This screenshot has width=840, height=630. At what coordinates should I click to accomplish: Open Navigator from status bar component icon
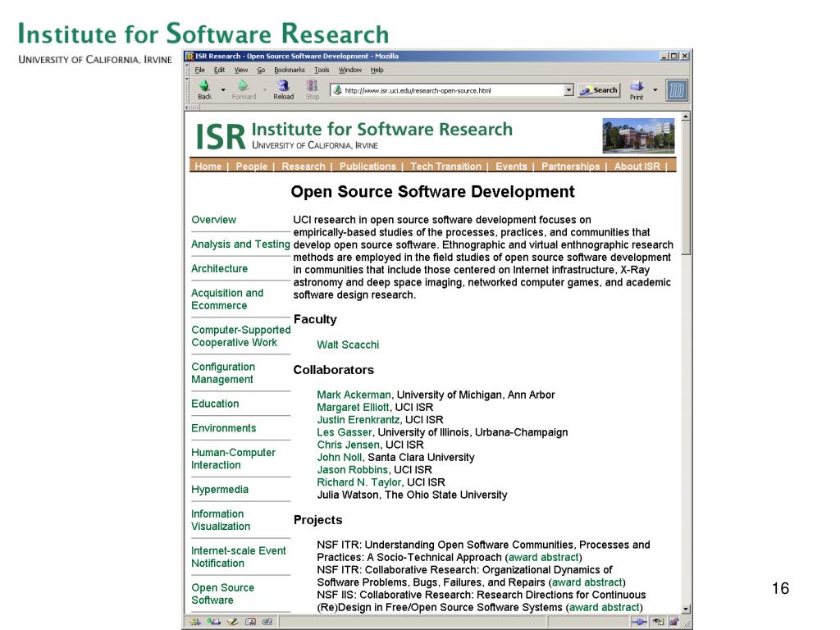[x=195, y=622]
